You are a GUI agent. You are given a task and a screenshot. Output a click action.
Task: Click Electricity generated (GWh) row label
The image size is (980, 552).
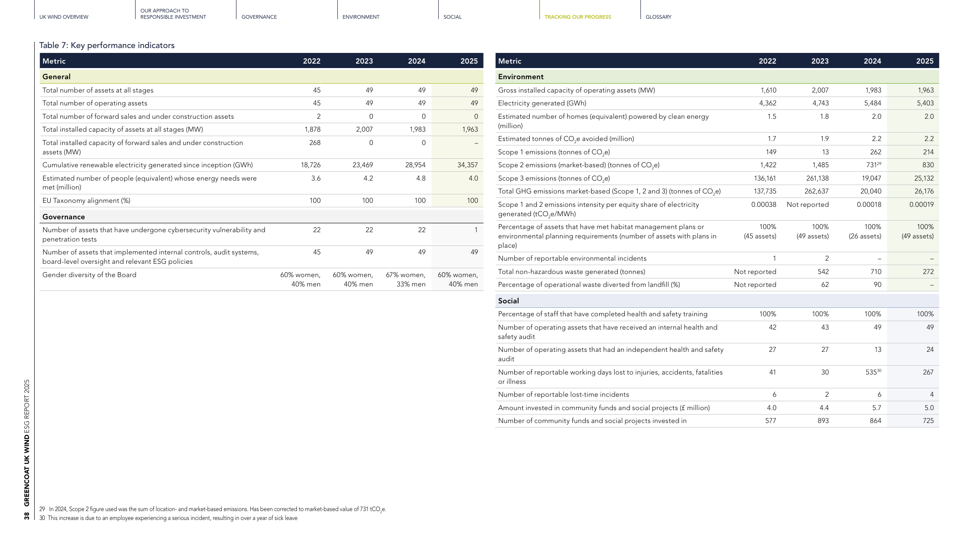pos(542,103)
